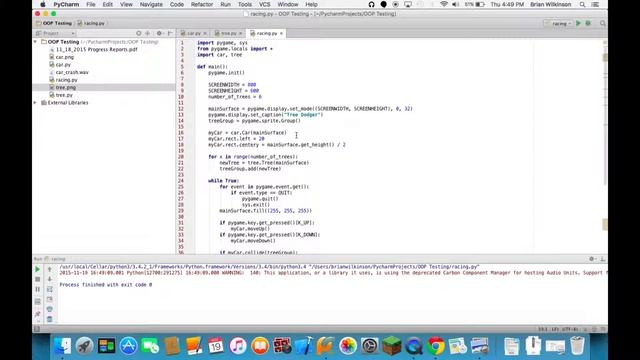Open the Apple menu
The height and width of the screenshot is (360, 640).
coord(42,4)
